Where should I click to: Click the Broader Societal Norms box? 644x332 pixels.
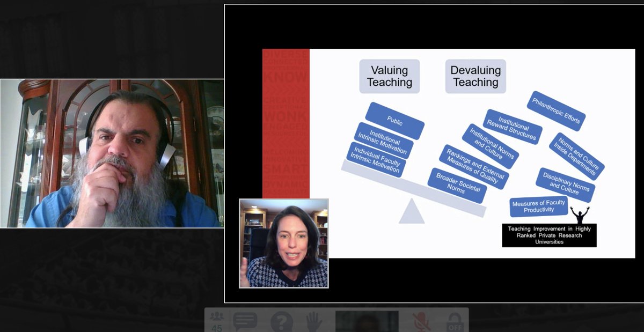[x=457, y=186]
